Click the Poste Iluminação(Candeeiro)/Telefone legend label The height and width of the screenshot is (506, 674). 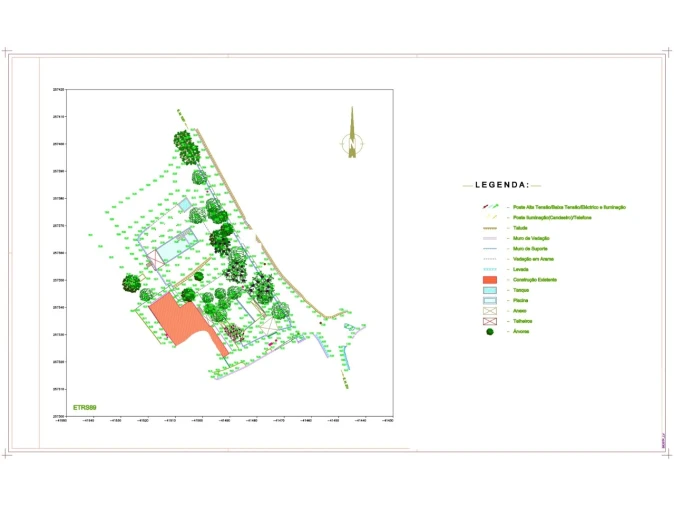552,217
